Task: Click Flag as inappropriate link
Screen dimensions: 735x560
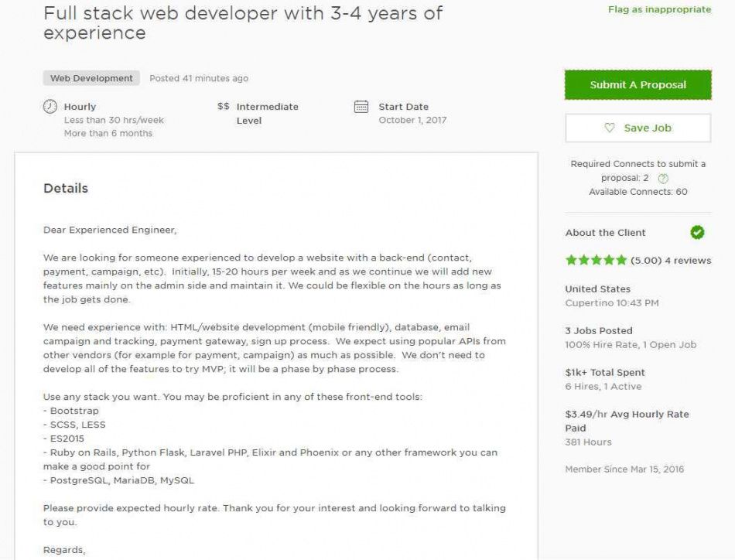Action: pos(659,9)
